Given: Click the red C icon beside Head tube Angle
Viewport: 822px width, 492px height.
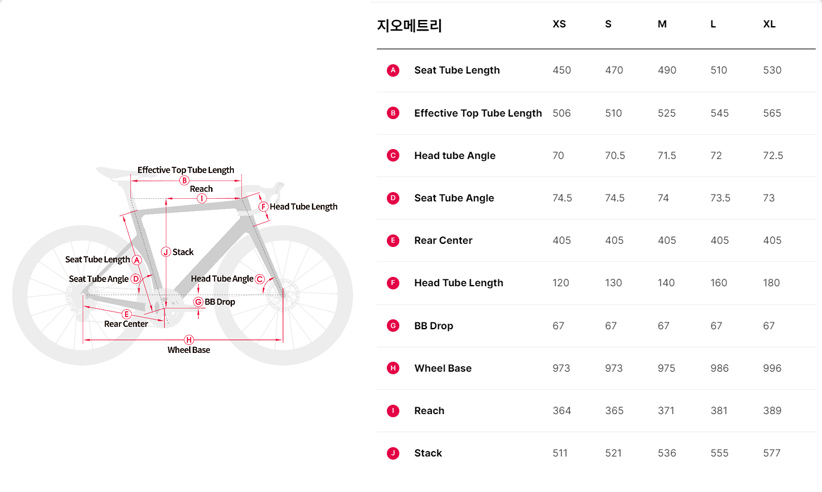Looking at the screenshot, I should (393, 155).
